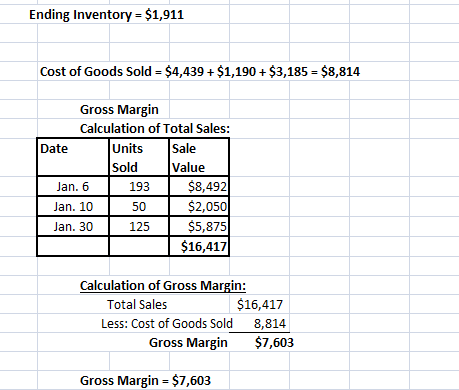
Task: Select the 'Ending Inventory = $1,911' cell
Action: pyautogui.click(x=106, y=15)
